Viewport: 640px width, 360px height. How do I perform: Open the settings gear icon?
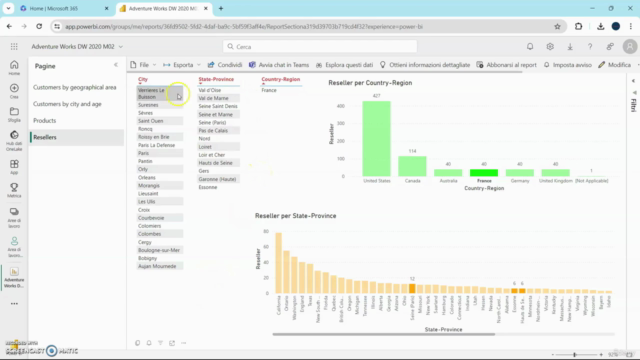[550, 47]
